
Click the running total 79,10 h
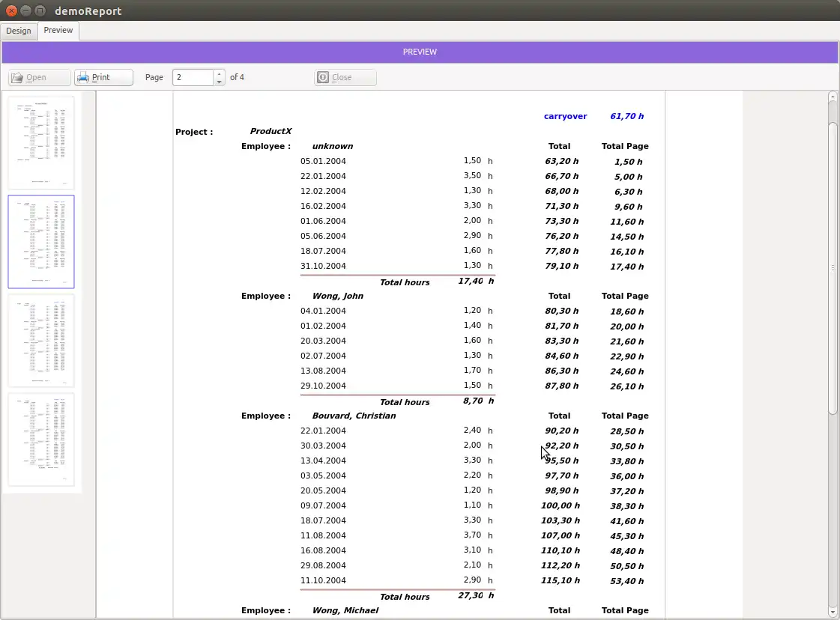[562, 266]
